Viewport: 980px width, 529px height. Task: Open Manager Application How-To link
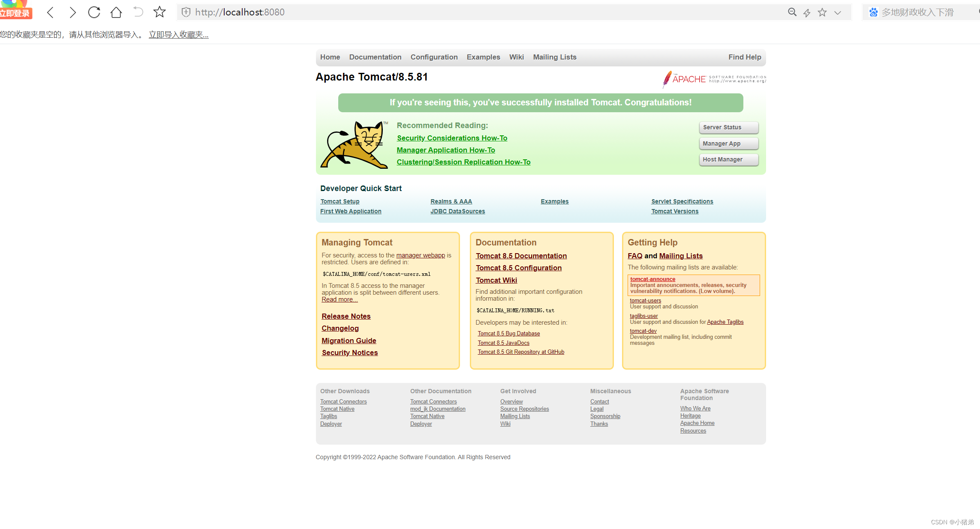tap(446, 150)
